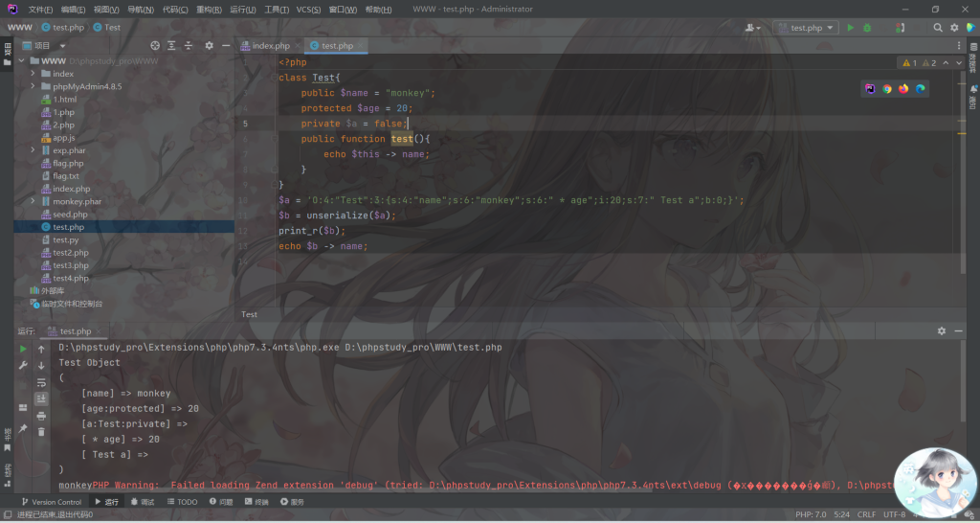The image size is (980, 523).
Task: Toggle soft-wrap in the run console
Action: (x=41, y=382)
